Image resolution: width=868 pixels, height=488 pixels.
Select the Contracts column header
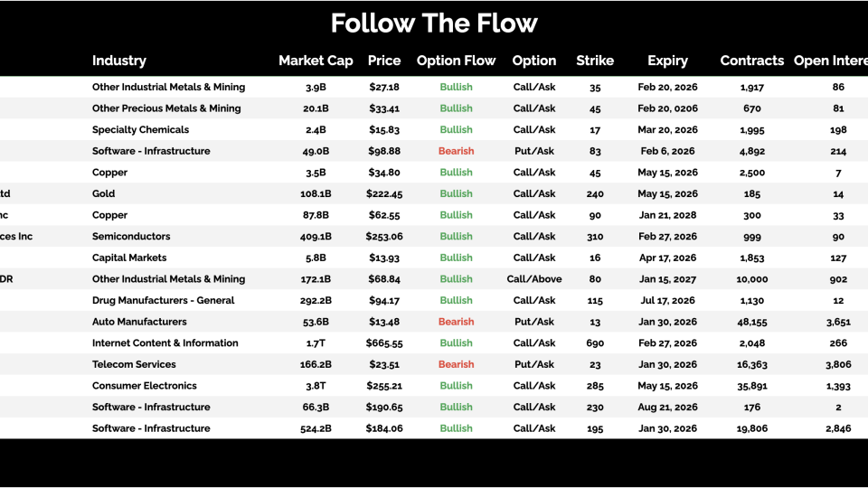tap(752, 61)
